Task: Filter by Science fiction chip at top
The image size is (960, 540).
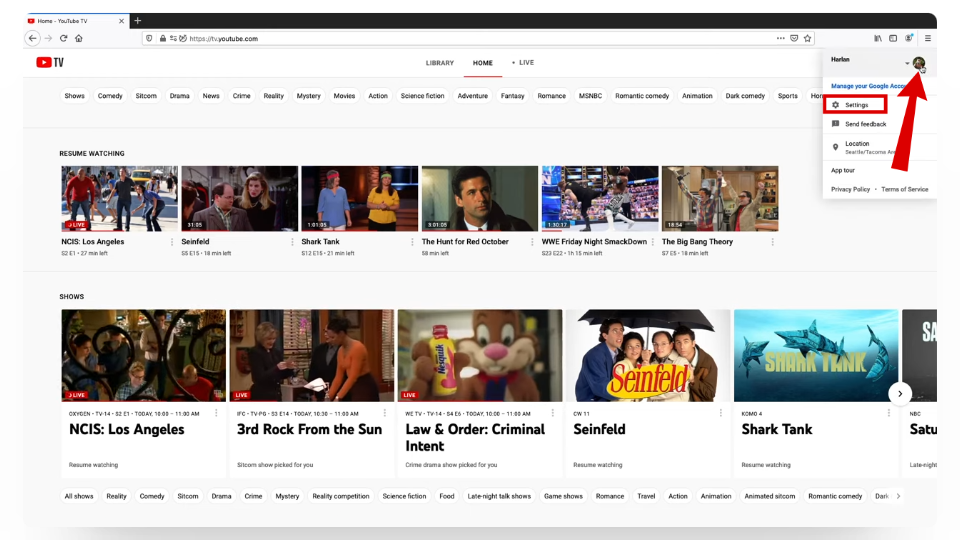Action: click(422, 96)
